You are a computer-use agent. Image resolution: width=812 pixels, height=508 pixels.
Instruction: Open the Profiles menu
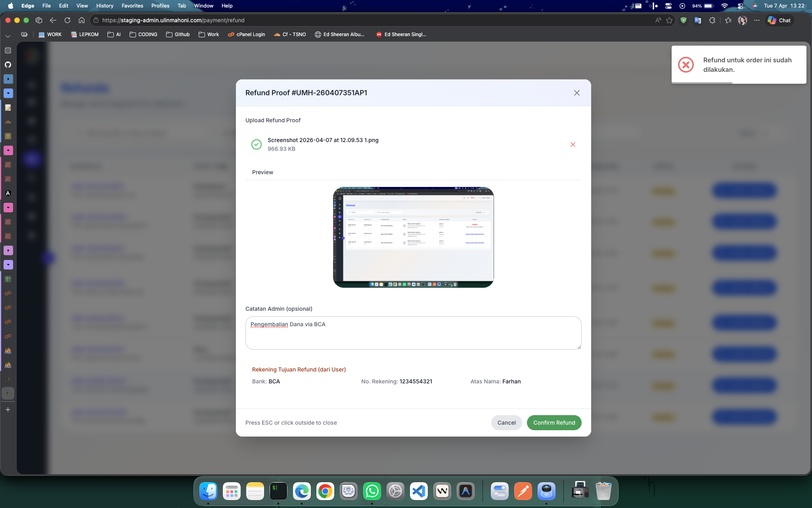160,6
